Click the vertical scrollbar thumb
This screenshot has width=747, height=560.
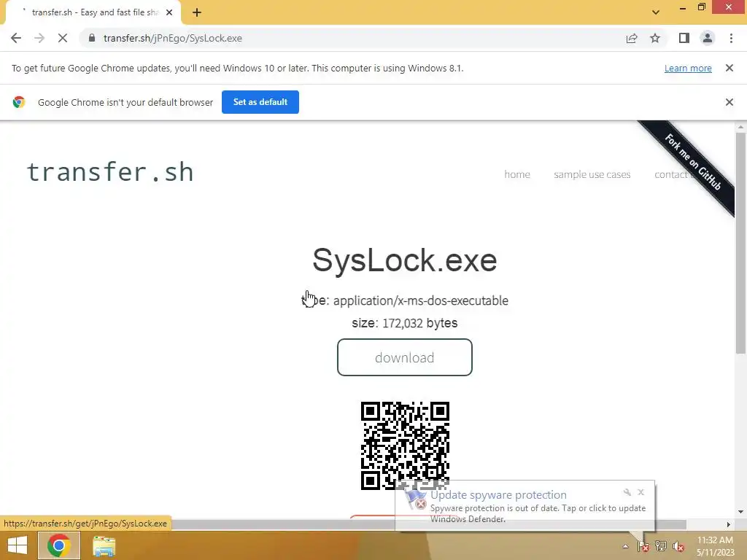740,243
